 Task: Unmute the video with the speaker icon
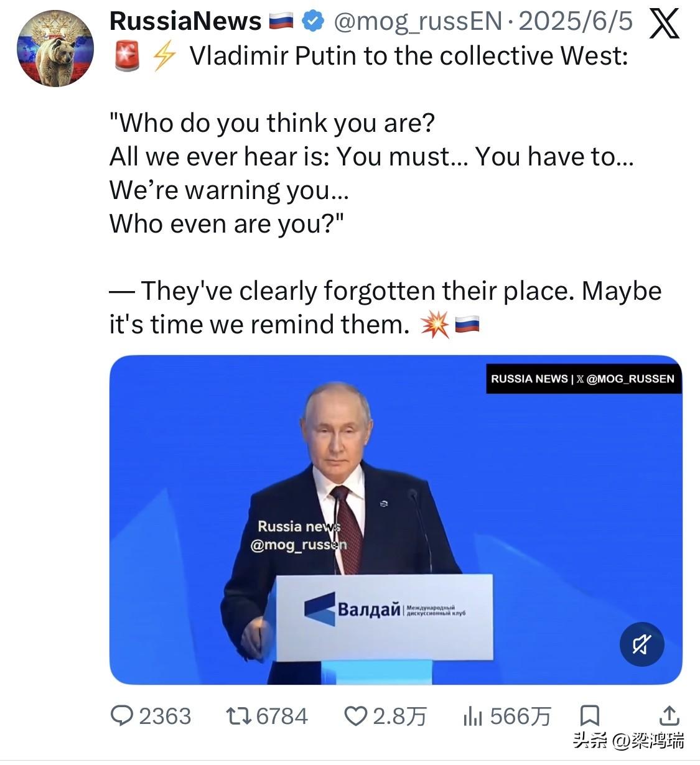pyautogui.click(x=641, y=645)
